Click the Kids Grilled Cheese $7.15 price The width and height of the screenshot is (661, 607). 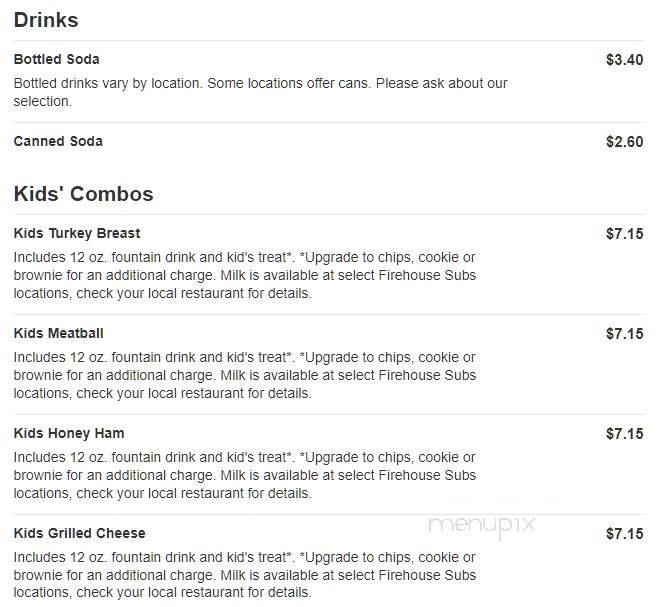click(624, 533)
